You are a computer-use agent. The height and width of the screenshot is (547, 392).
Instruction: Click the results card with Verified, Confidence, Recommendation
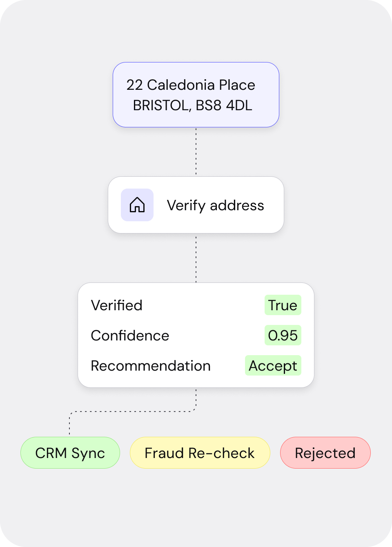[x=196, y=335]
